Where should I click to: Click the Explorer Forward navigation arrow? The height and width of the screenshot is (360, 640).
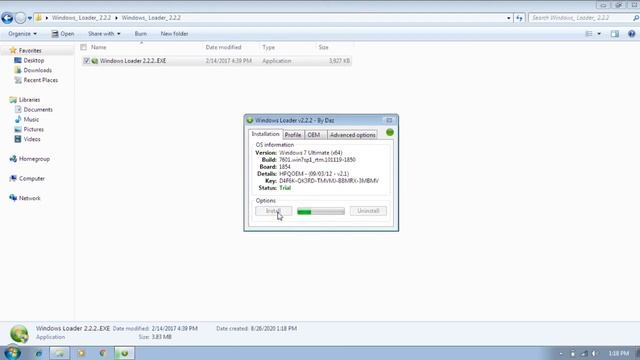point(20,18)
